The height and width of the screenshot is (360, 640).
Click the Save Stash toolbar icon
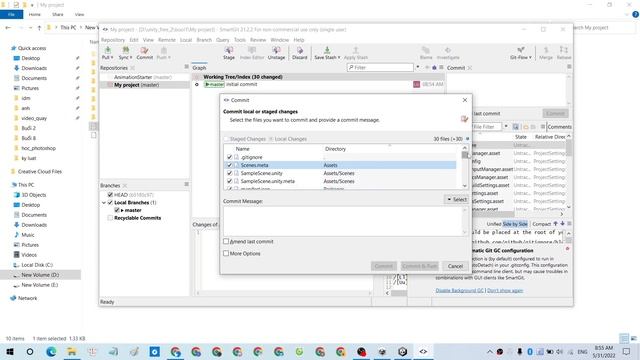pos(327,50)
